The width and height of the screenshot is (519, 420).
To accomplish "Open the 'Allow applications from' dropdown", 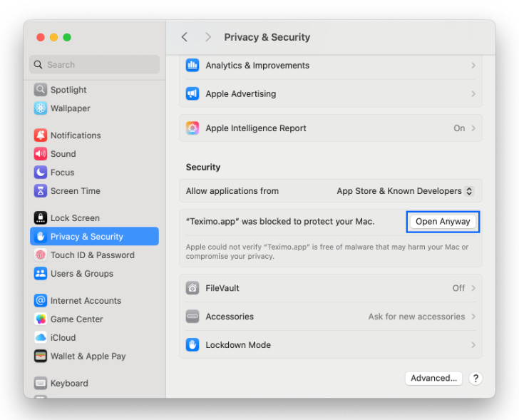I will (x=404, y=191).
